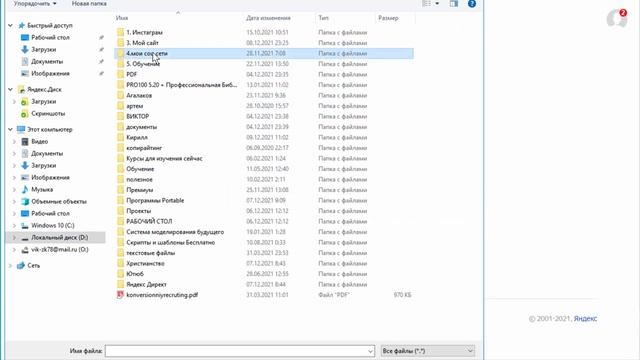
Task: Click the Христианство folder name
Action: click(145, 264)
